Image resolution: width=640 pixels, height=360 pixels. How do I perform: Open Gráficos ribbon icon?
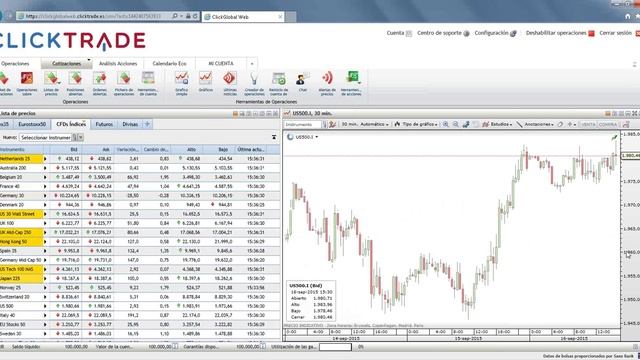point(205,82)
